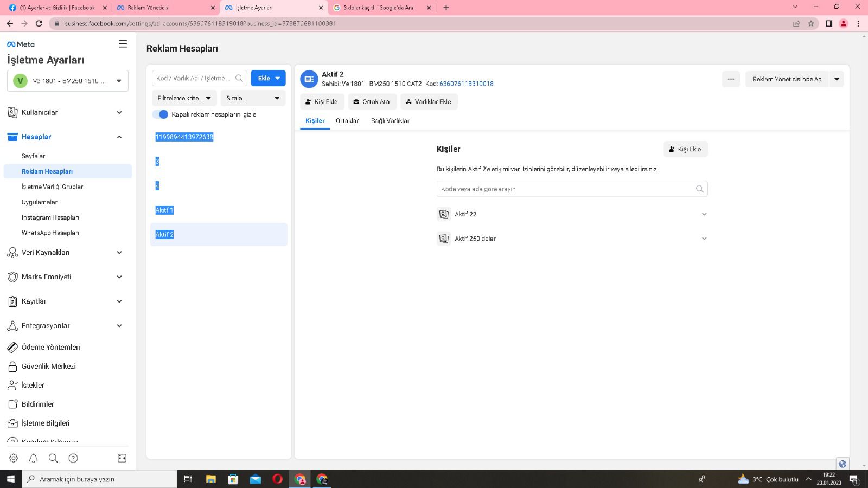Open the browser side panel icon
Screen dimensions: 868x488
pyautogui.click(x=828, y=23)
